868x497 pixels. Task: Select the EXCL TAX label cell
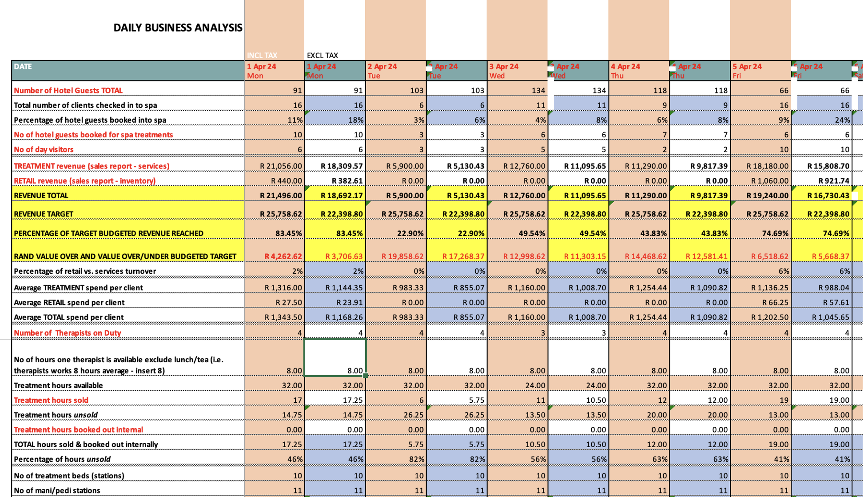(323, 56)
